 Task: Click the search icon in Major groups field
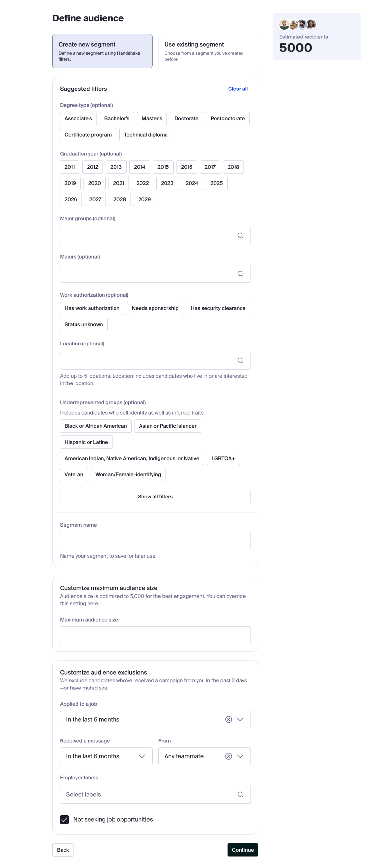240,236
